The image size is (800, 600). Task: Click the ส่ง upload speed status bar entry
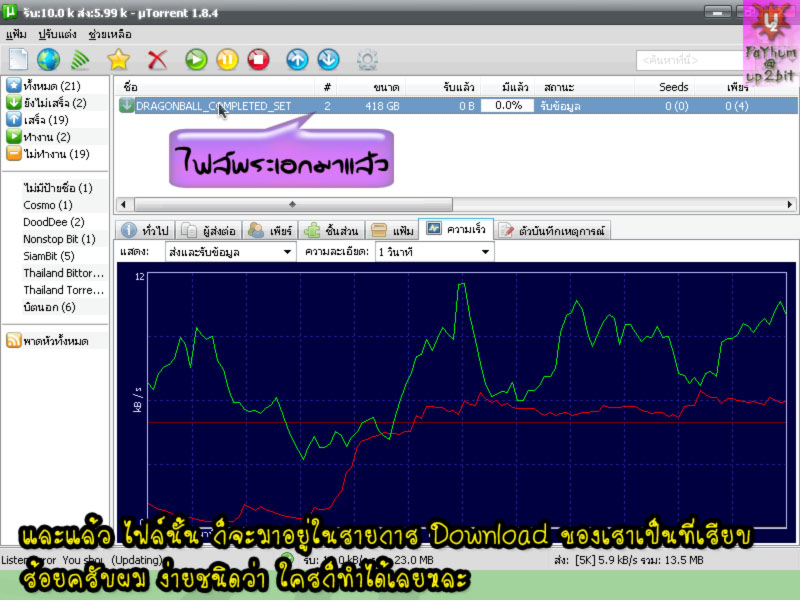629,560
